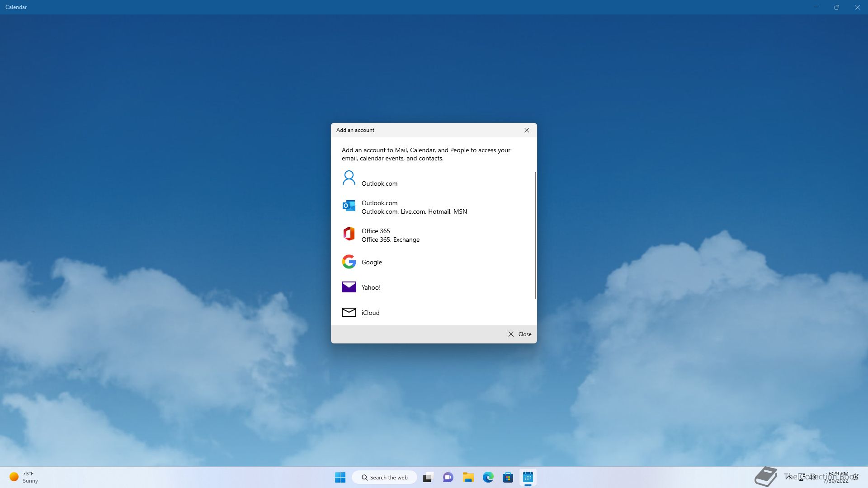868x488 pixels.
Task: Click the Outlook logo icon
Action: 349,206
